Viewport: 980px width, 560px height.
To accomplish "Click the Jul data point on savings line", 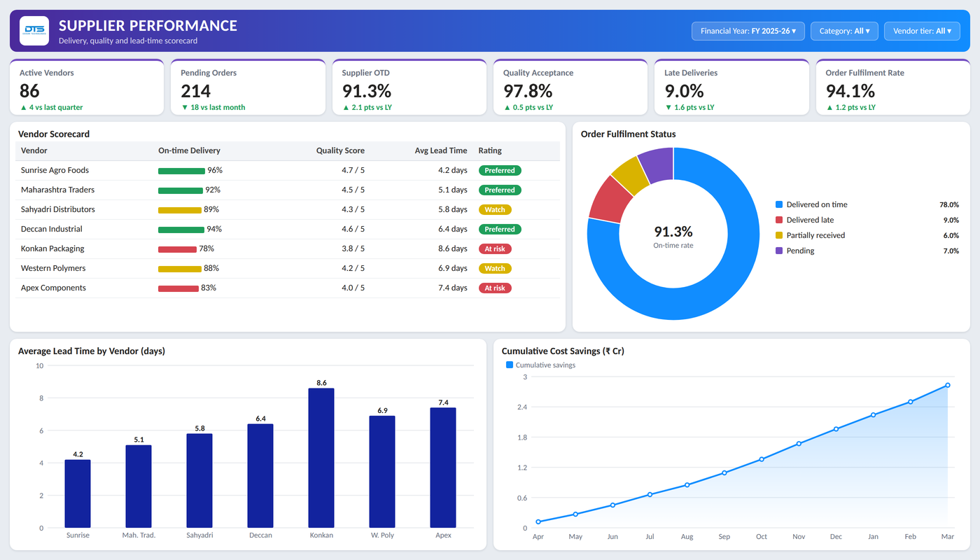I will (x=650, y=494).
